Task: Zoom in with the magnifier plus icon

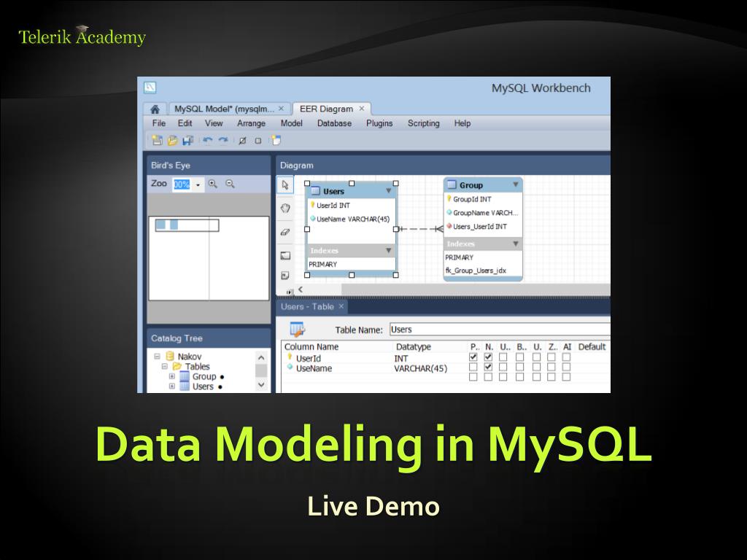Action: pos(212,184)
